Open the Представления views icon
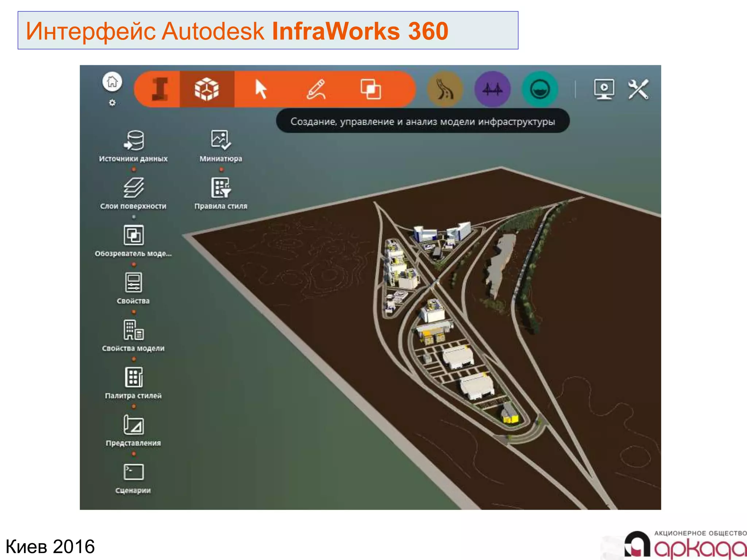 (133, 424)
